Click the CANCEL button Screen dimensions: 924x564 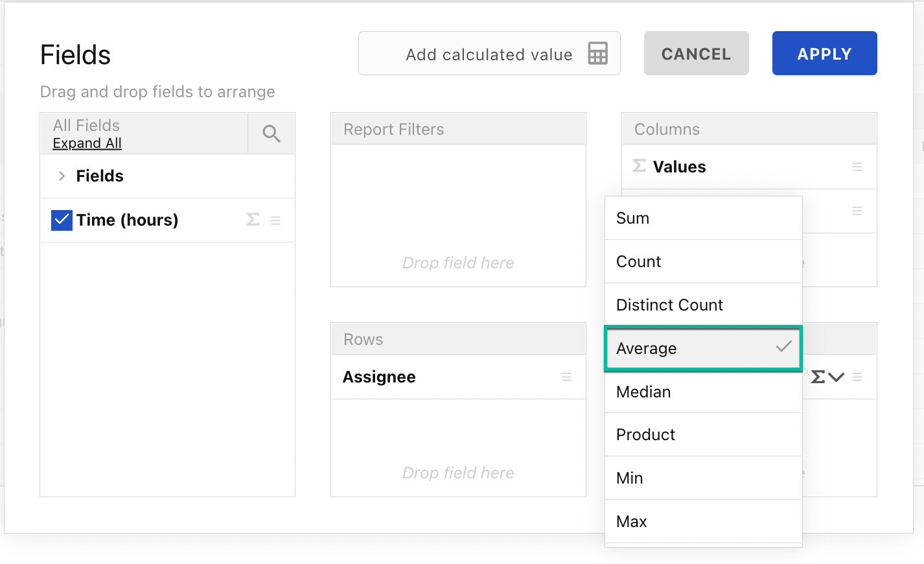pos(696,54)
